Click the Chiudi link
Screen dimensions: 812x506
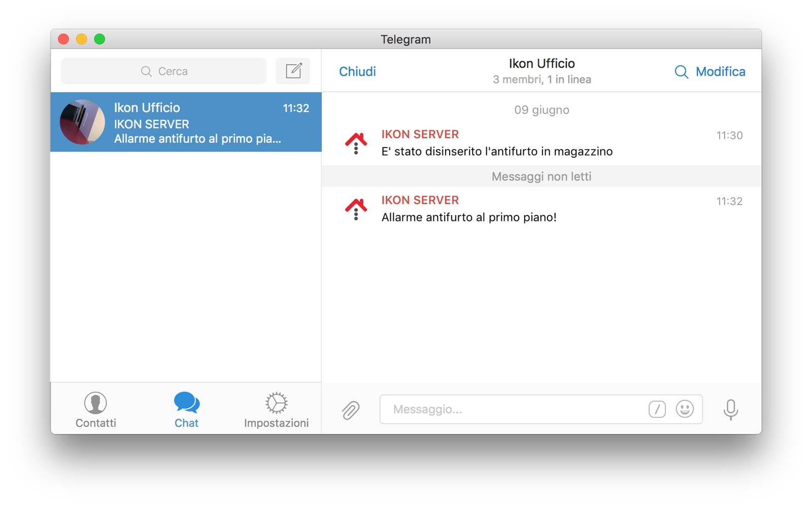pos(357,71)
